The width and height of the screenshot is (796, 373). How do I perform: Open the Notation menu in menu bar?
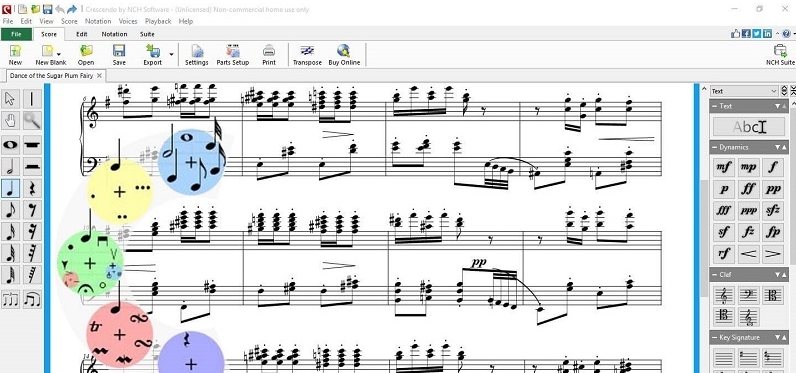click(98, 21)
